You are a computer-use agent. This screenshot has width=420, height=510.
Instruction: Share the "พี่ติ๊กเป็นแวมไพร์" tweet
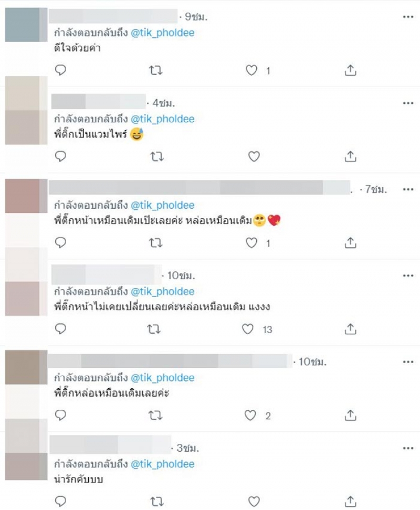[350, 156]
